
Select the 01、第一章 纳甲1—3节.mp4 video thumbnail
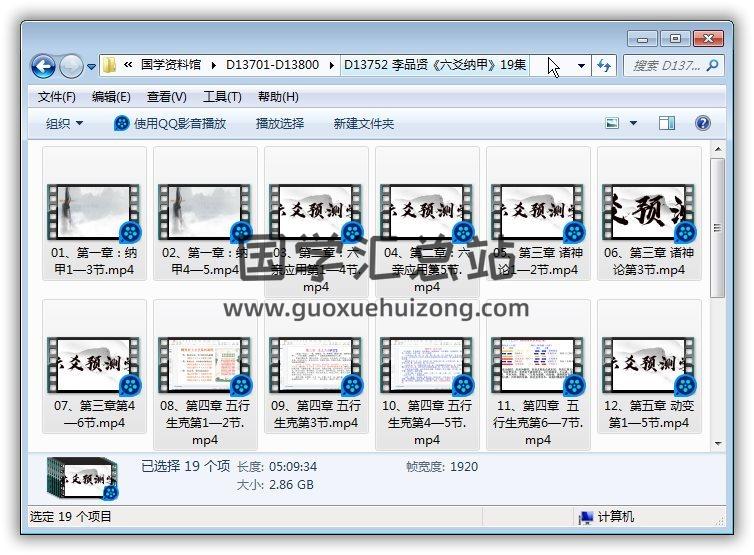pyautogui.click(x=94, y=210)
